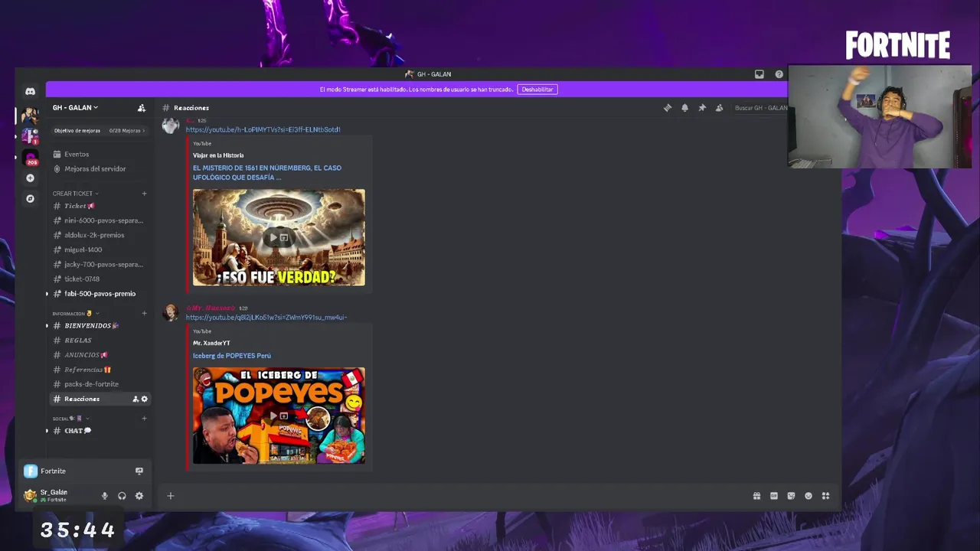Screen dimensions: 980x551
Task: Toggle the headphones deafen button
Action: coord(122,496)
